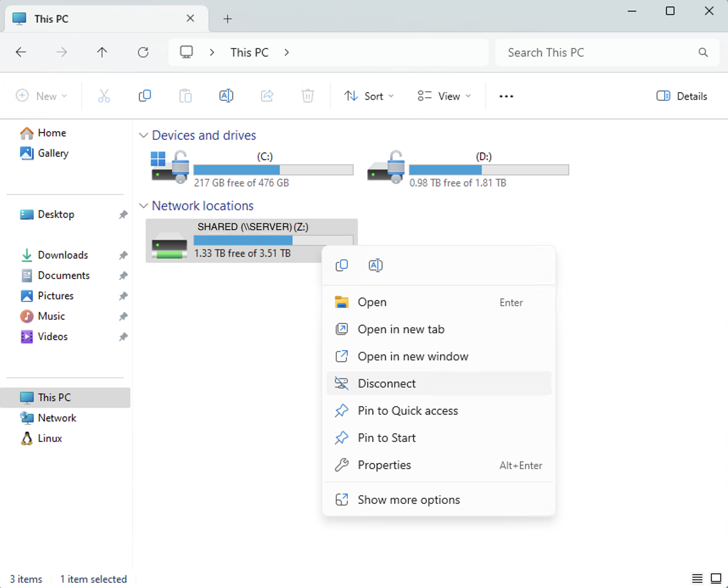Open the View dropdown
Image resolution: width=728 pixels, height=588 pixels.
[444, 96]
